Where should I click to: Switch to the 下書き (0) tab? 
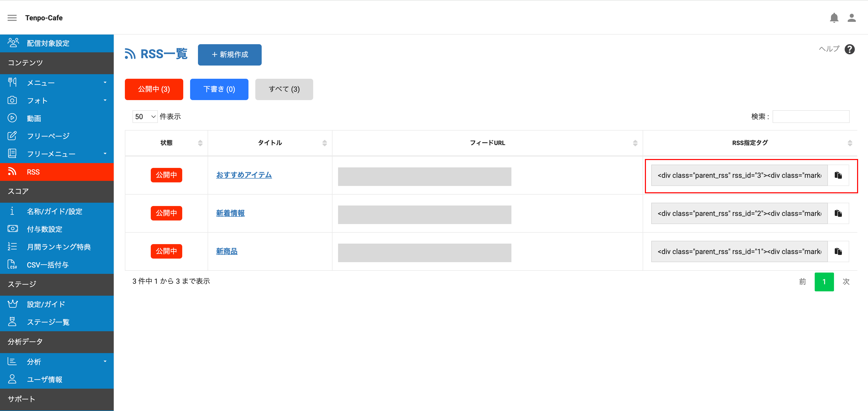(x=219, y=89)
